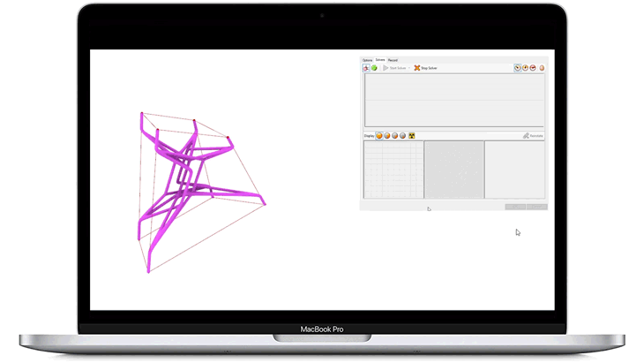
Task: Select the second Display sphere icon
Action: [x=388, y=136]
